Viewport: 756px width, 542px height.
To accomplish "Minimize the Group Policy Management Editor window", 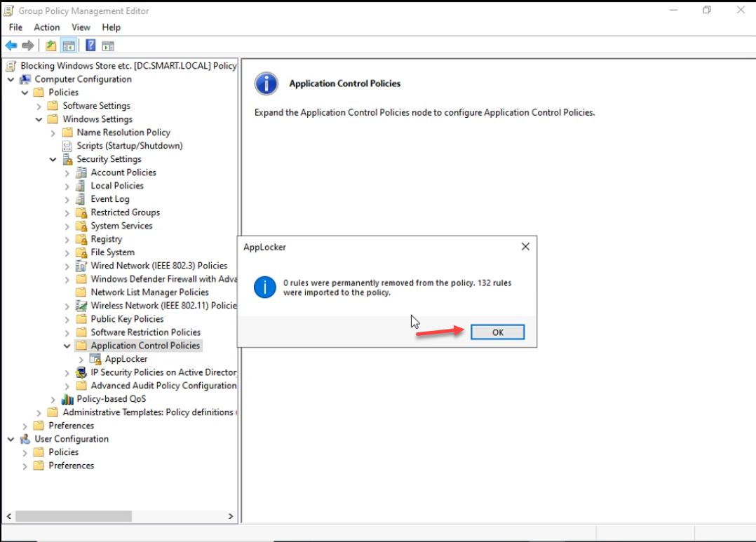I will (673, 10).
